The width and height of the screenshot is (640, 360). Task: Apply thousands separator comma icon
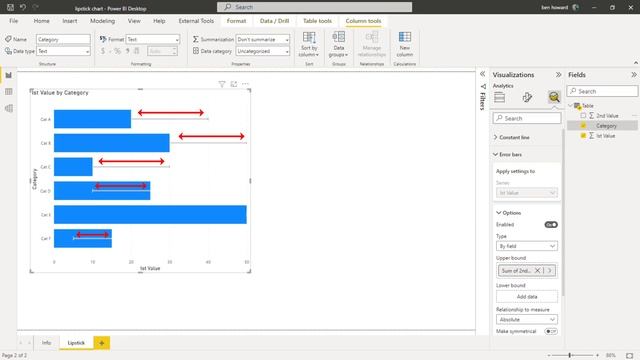click(x=127, y=51)
